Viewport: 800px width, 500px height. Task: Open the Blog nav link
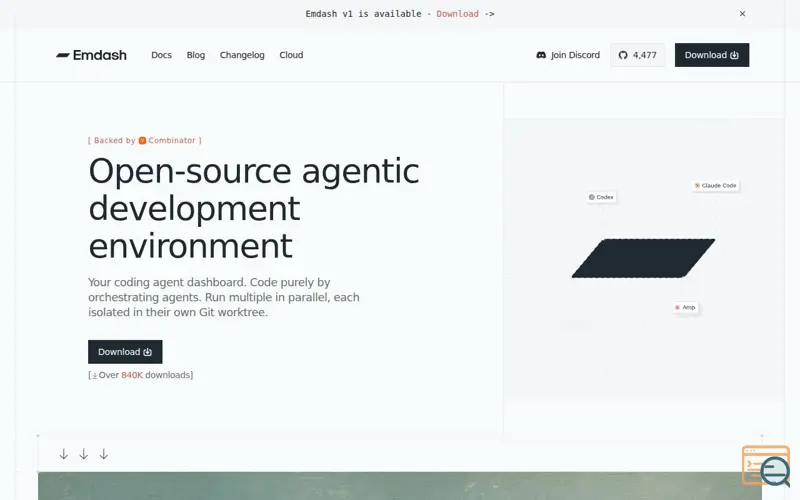click(x=195, y=55)
